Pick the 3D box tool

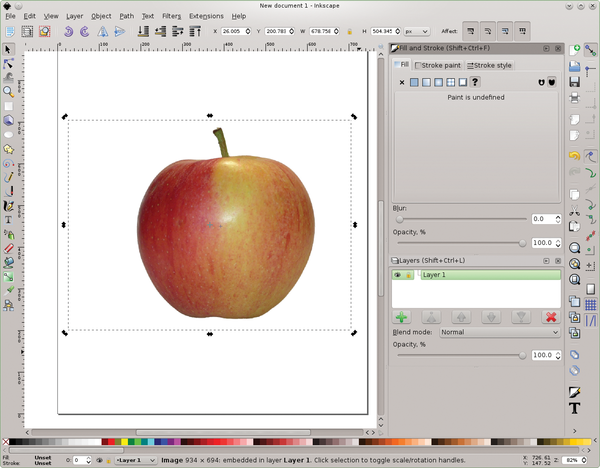point(8,120)
